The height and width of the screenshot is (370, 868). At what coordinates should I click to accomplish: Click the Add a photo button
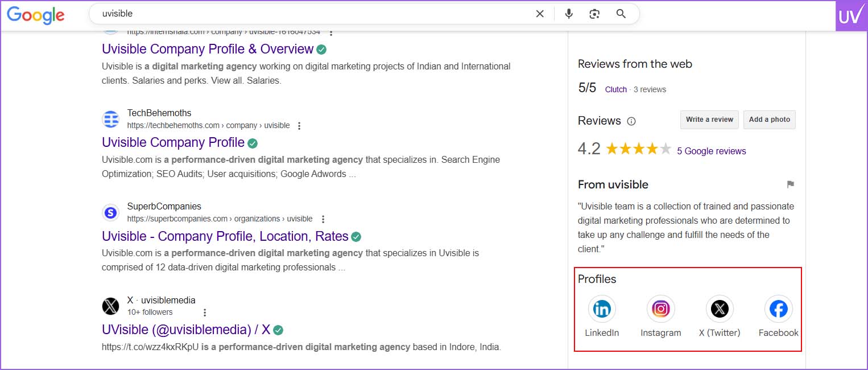point(770,120)
